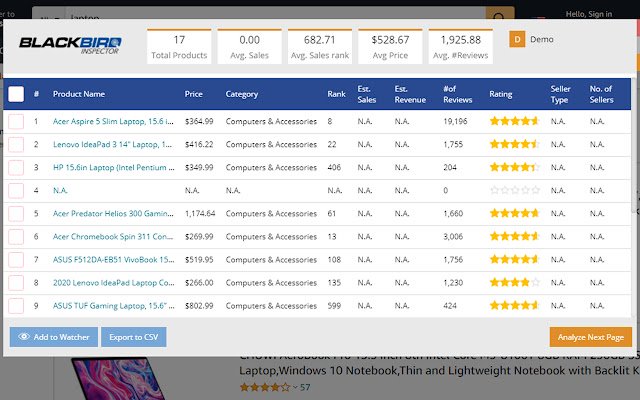Image resolution: width=640 pixels, height=400 pixels.
Task: Check the box for Acer Predator Helios 300
Action: [16, 214]
